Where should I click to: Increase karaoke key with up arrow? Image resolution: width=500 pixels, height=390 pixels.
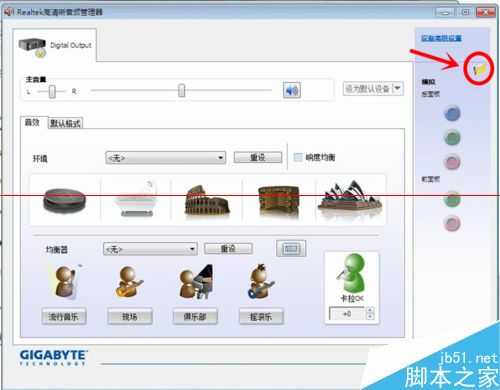(x=370, y=311)
